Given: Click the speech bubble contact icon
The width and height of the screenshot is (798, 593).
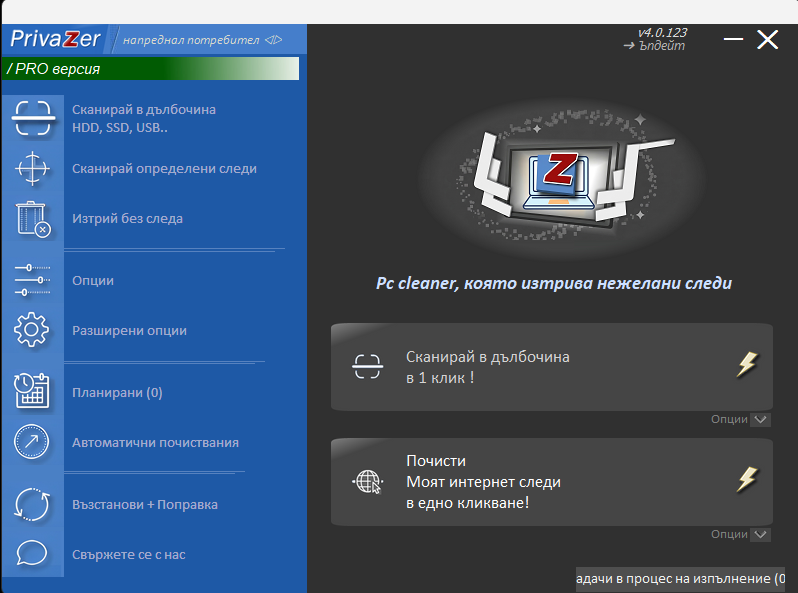Looking at the screenshot, I should coord(32,553).
